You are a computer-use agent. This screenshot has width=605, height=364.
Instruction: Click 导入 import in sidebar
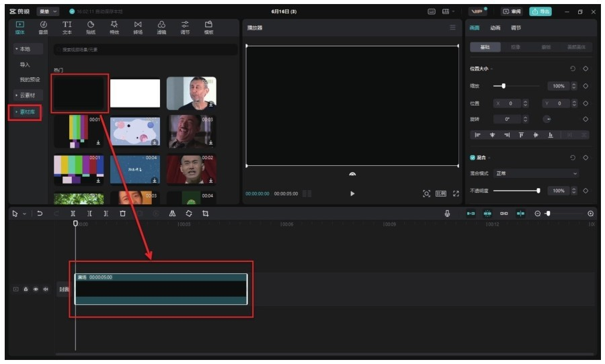[25, 64]
